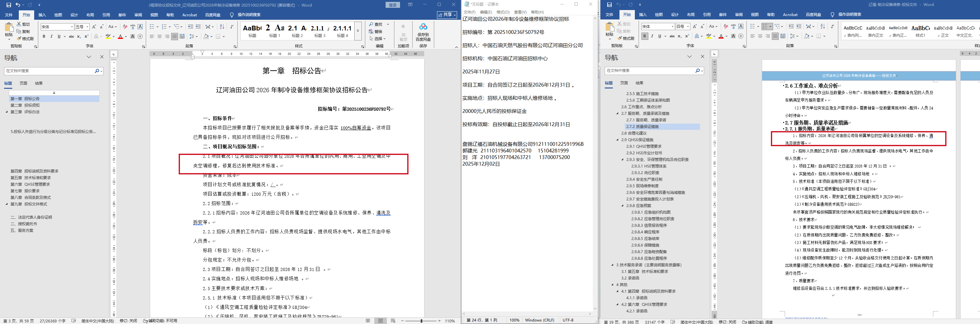The width and height of the screenshot is (980, 324).
Task: Center align paragraph in left Word ribbon
Action: click(x=159, y=37)
